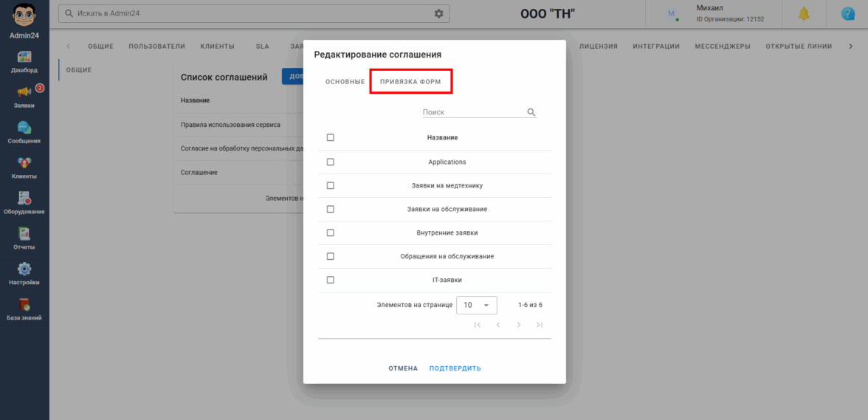This screenshot has width=868, height=420.
Task: Open the Клиенты sidebar icon
Action: tap(24, 163)
